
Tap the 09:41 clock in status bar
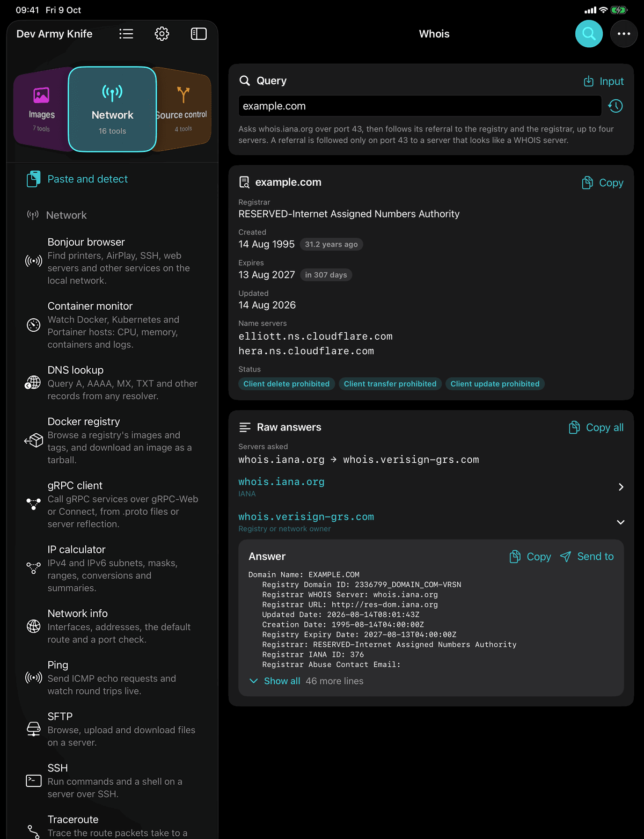click(27, 10)
